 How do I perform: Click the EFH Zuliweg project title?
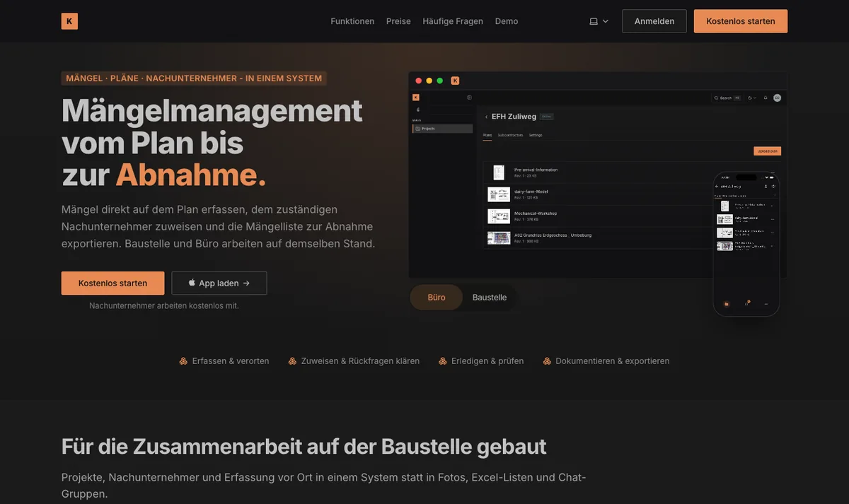click(514, 117)
